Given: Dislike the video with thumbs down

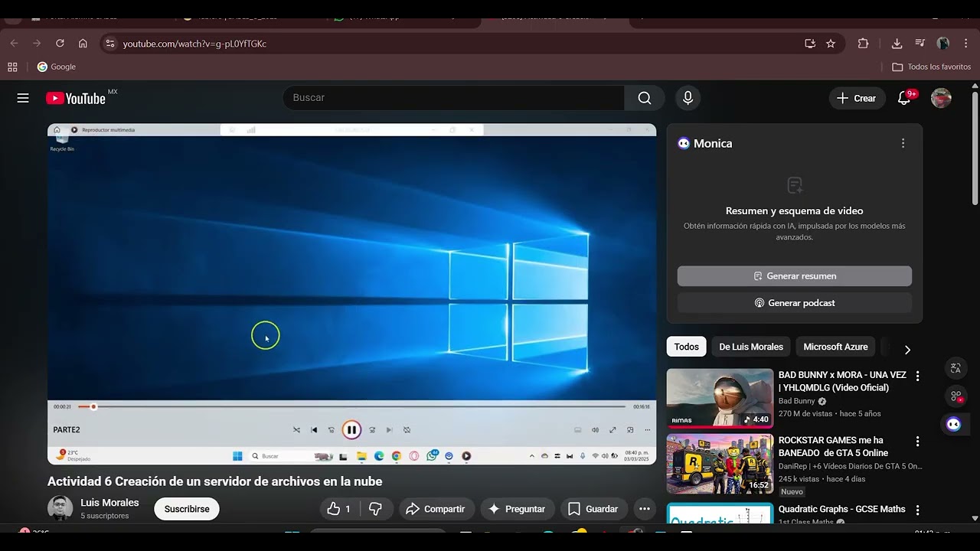Looking at the screenshot, I should tap(376, 509).
